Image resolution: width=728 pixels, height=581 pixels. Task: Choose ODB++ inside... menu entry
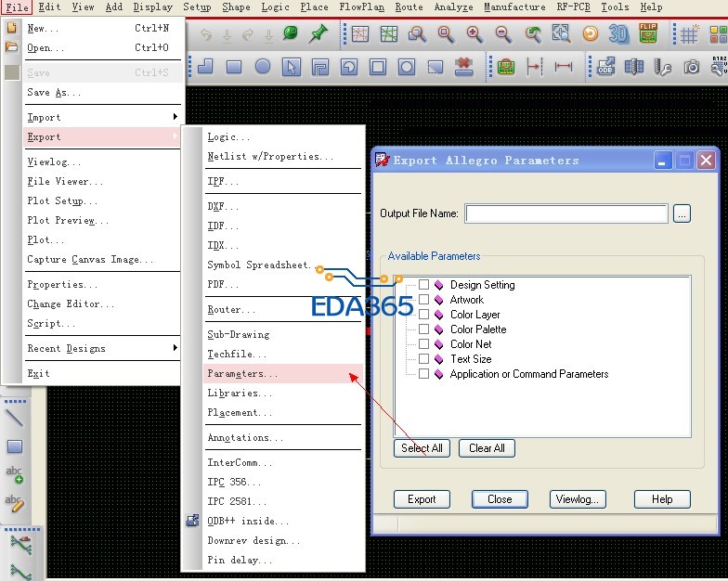pos(282,522)
